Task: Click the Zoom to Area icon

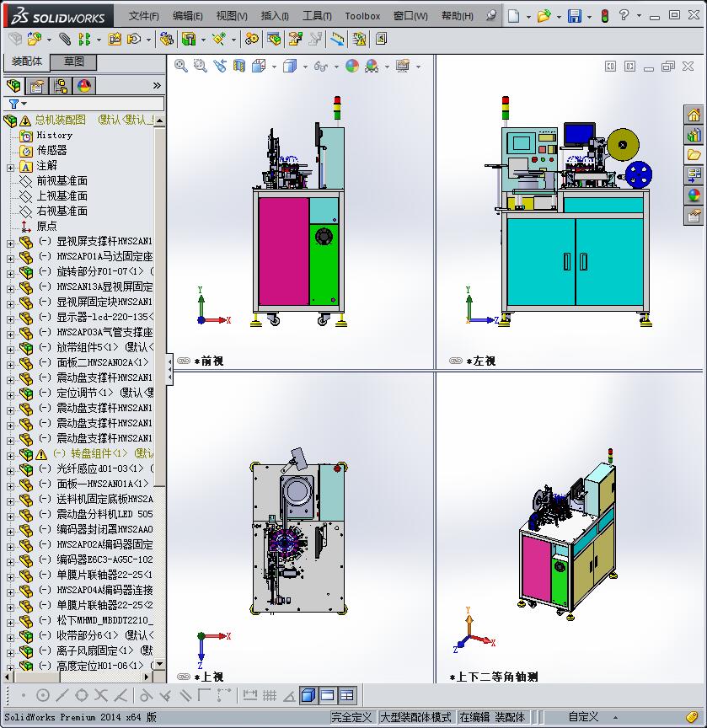Action: coord(200,67)
